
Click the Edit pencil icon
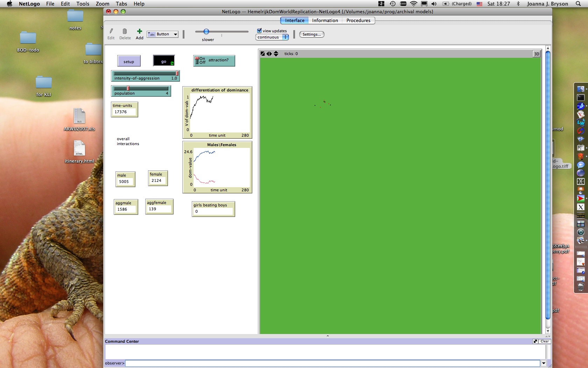111,32
